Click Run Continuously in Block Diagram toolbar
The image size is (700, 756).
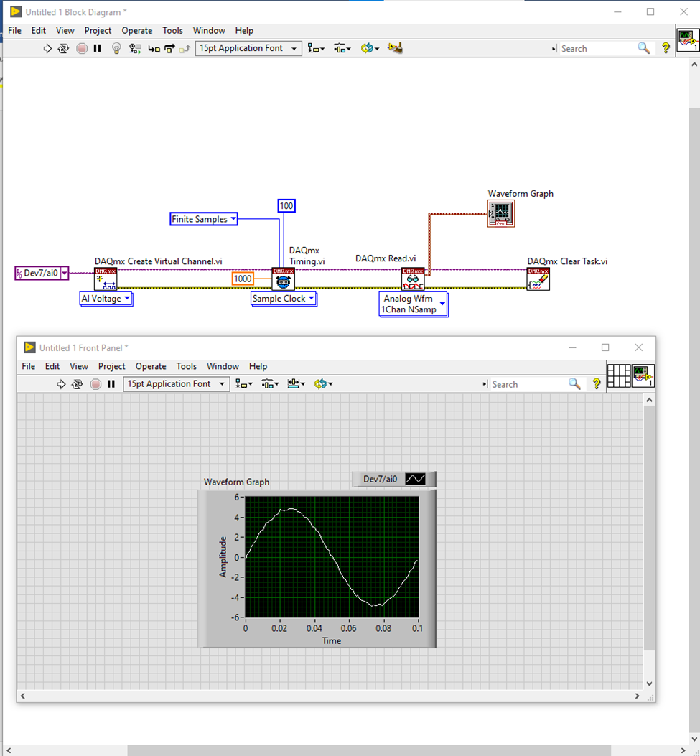click(63, 48)
